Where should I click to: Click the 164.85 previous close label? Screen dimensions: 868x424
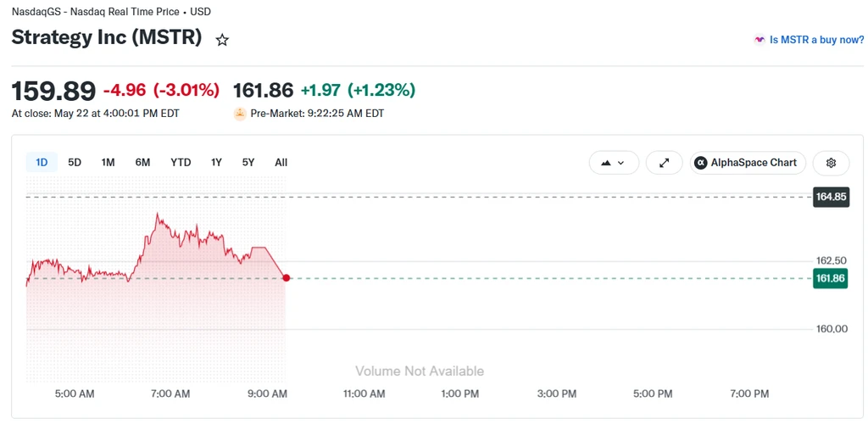[831, 197]
